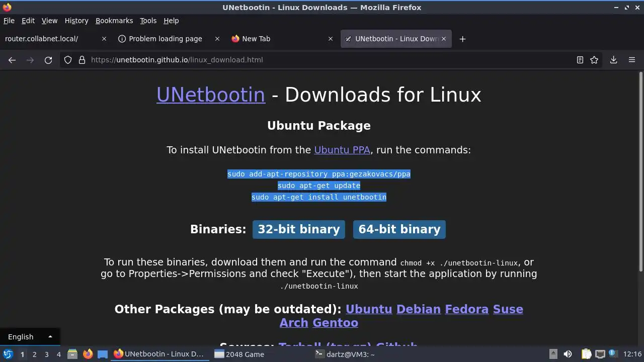
Task: Open the Tools menu
Action: pyautogui.click(x=148, y=21)
